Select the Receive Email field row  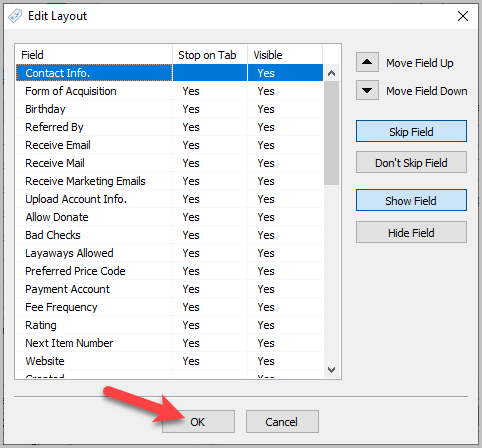click(169, 145)
